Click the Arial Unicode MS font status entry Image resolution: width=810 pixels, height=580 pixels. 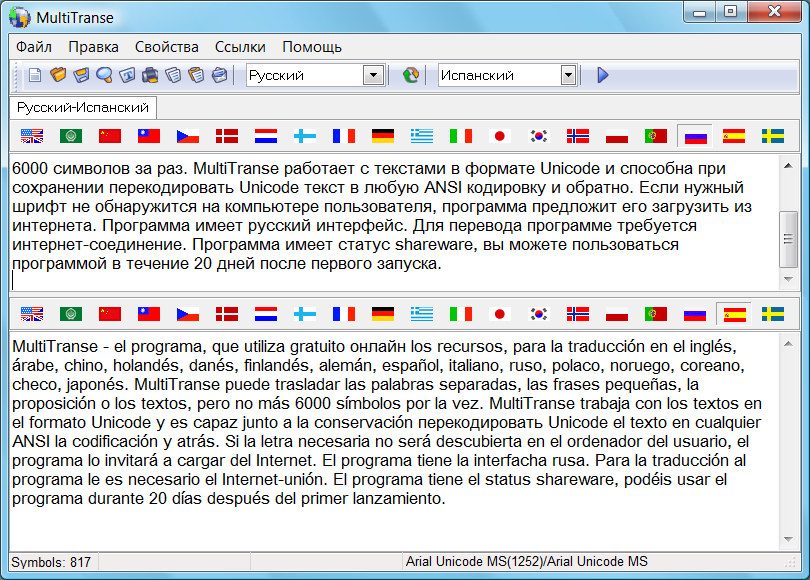click(526, 562)
